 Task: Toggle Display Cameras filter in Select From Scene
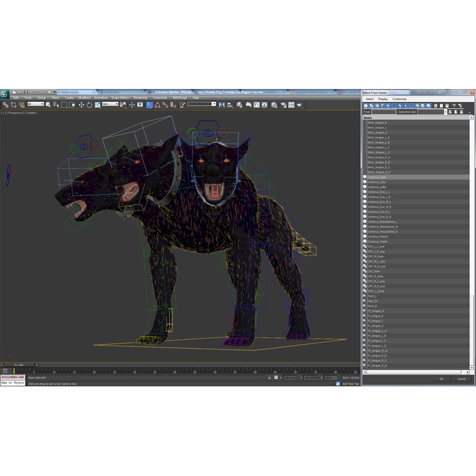click(383, 106)
